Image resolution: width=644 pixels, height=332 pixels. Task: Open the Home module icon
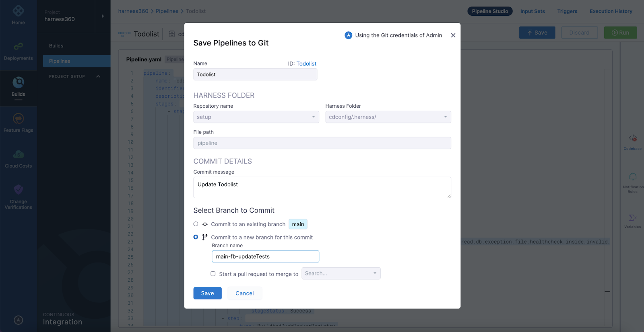point(18,11)
